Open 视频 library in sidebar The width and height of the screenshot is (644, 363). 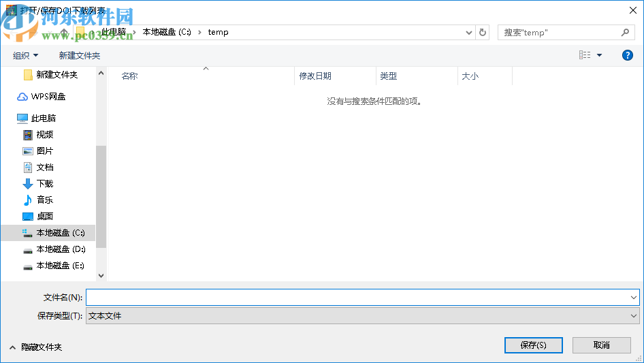coord(45,134)
